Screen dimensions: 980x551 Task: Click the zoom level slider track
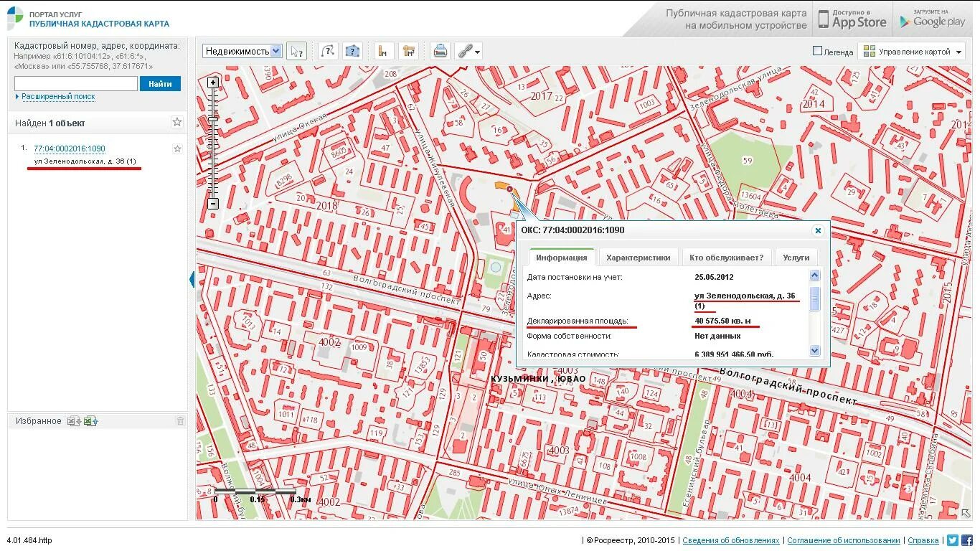pyautogui.click(x=213, y=143)
